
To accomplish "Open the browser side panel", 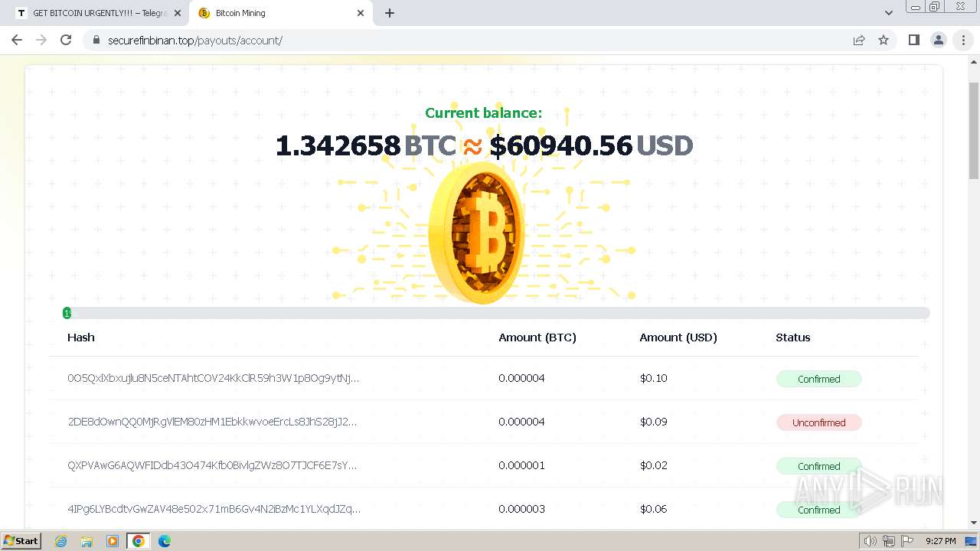I will (914, 40).
